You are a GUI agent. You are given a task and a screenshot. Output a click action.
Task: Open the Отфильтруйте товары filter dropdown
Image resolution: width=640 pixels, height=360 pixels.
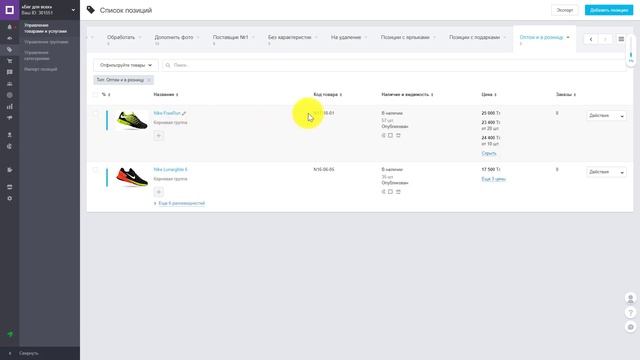click(126, 65)
